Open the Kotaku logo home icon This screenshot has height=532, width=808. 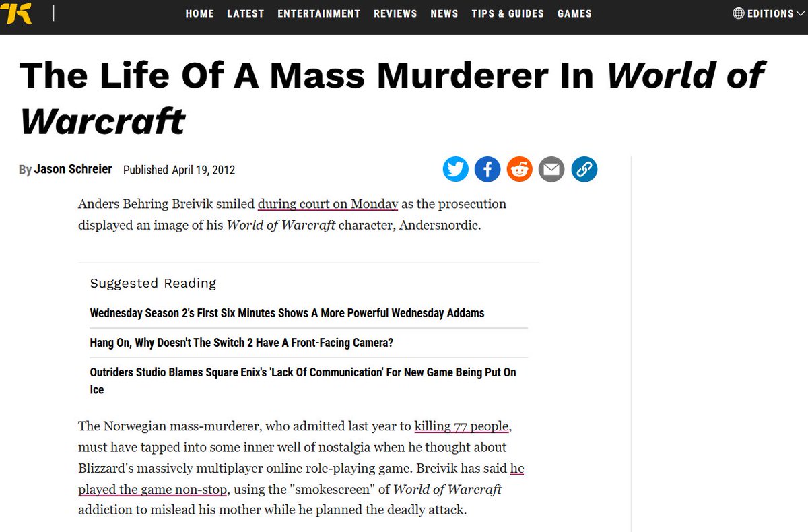point(16,13)
